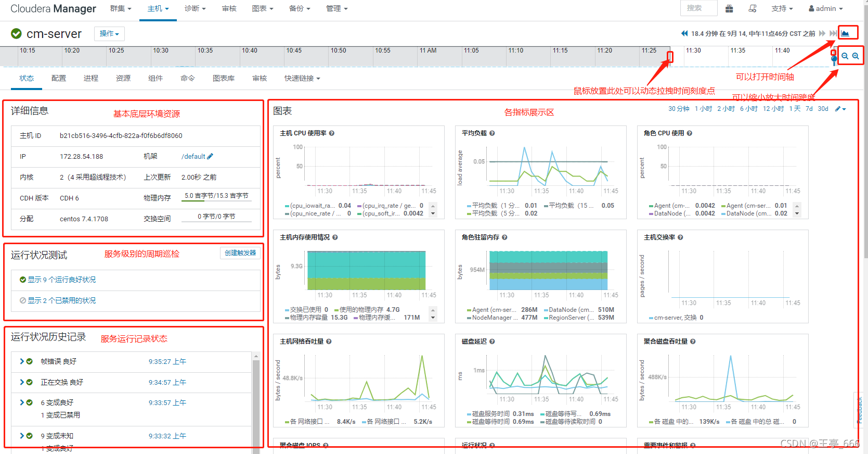Click the blue time marker handle on the timeline
Image resolution: width=868 pixels, height=454 pixels.
[834, 58]
